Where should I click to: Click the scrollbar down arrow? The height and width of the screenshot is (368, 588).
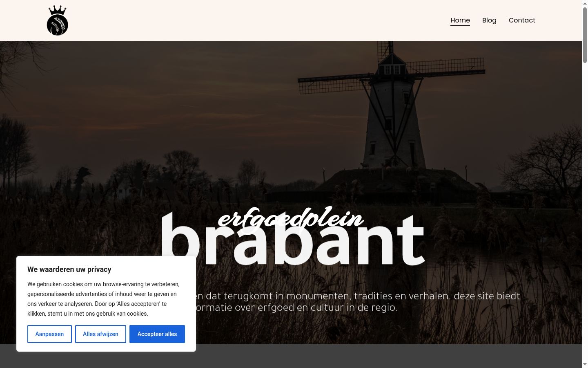585,364
